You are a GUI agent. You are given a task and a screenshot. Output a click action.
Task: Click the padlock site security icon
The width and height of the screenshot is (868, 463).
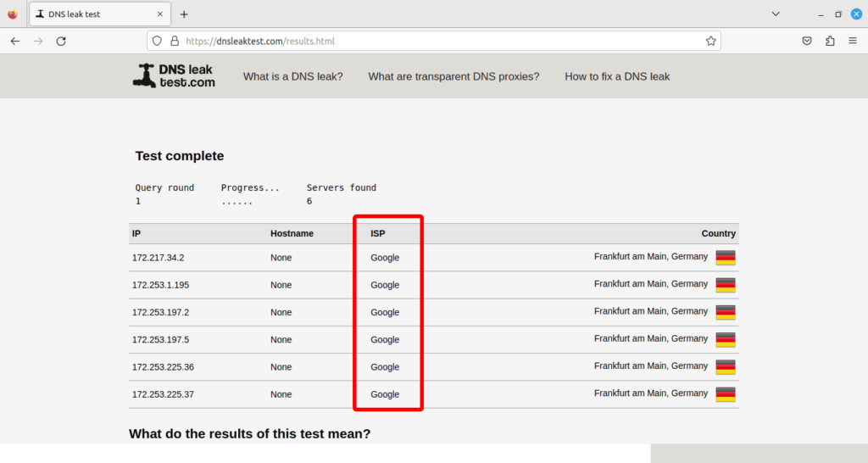coord(175,41)
